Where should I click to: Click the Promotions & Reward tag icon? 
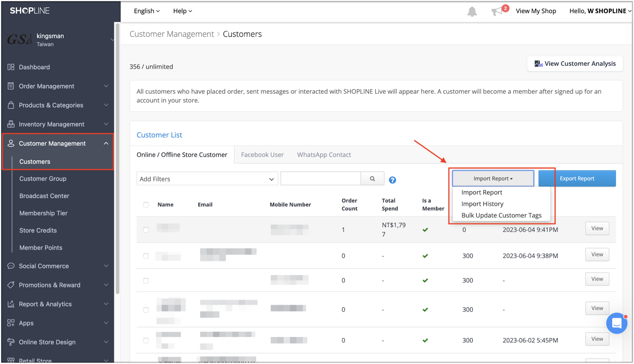point(11,285)
